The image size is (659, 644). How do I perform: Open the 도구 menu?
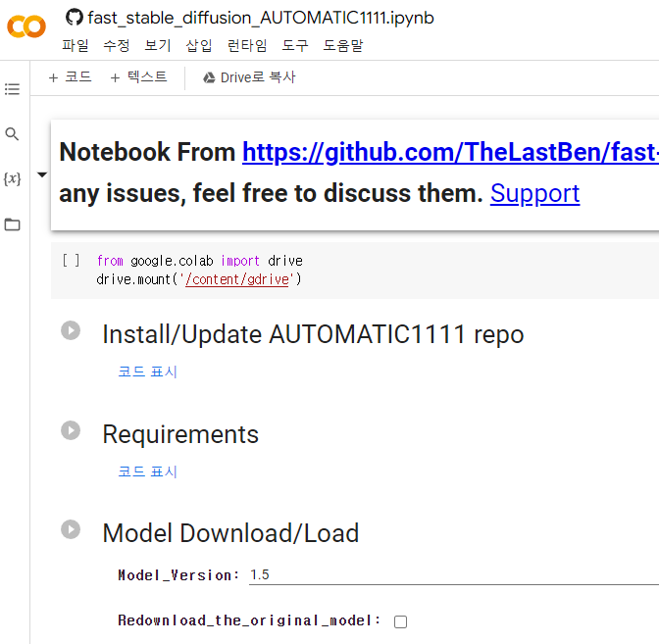pos(295,45)
